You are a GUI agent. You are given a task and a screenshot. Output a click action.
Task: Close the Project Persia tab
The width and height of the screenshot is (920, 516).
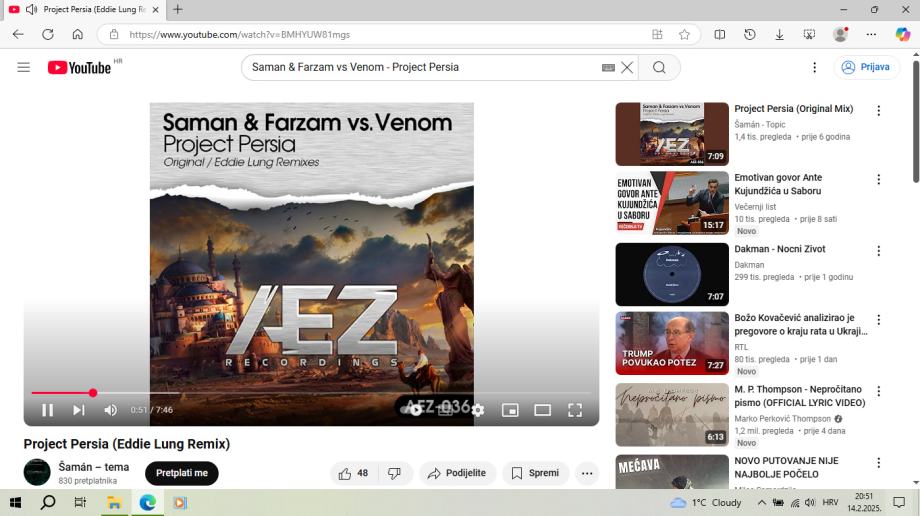tap(155, 9)
